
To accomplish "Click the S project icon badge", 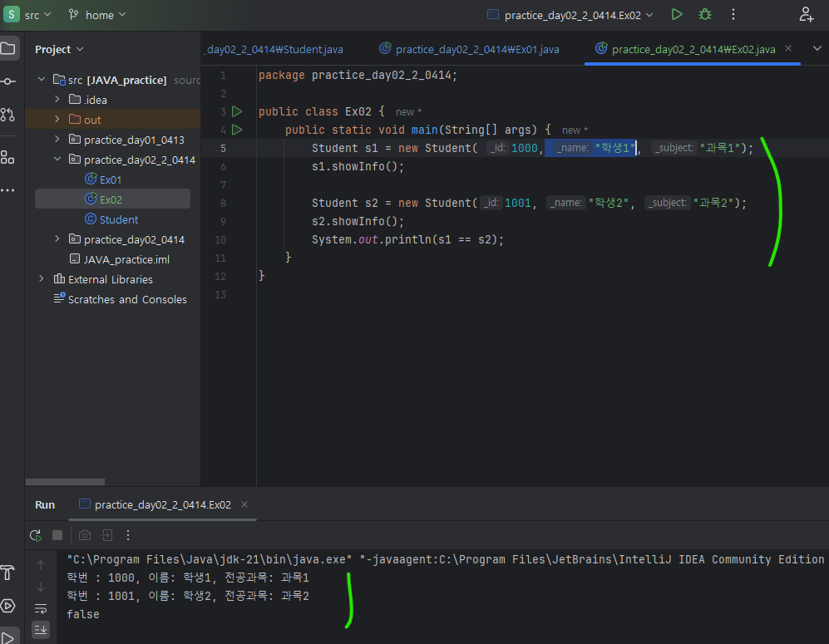I will coord(11,14).
